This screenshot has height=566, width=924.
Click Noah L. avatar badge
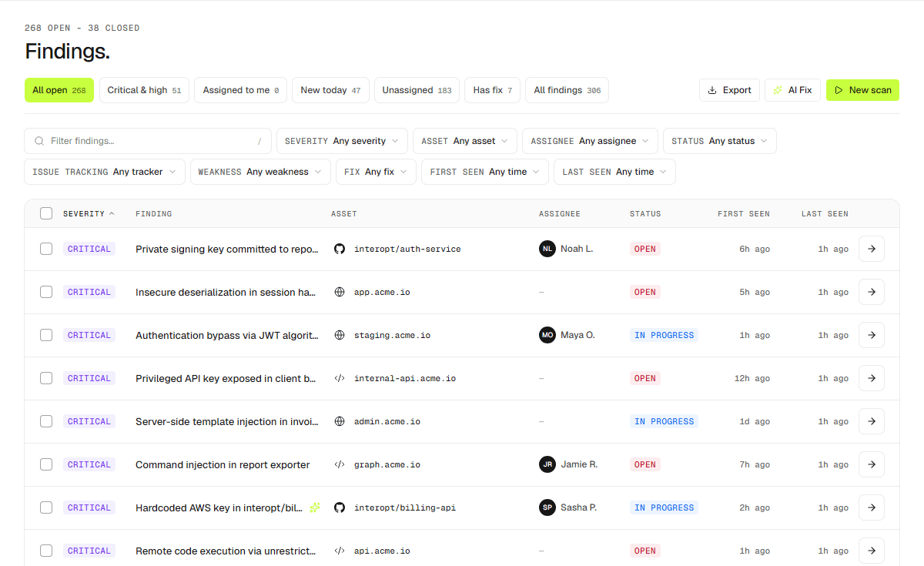[x=547, y=249]
